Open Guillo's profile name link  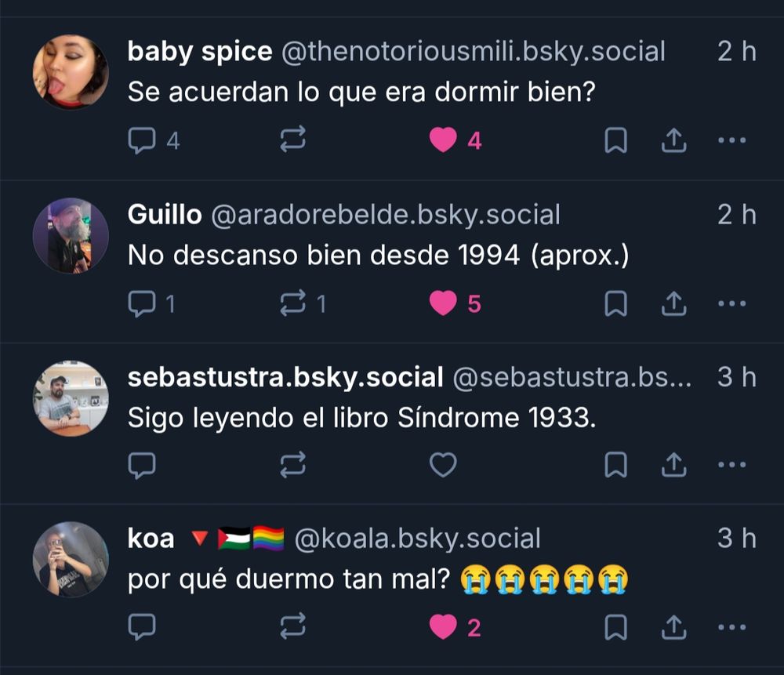[x=165, y=215]
